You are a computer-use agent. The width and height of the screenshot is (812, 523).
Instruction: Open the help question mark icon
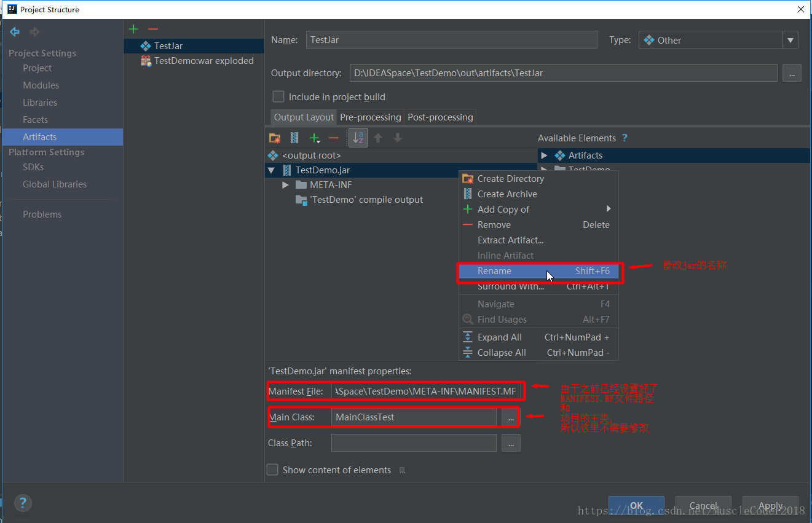(23, 503)
